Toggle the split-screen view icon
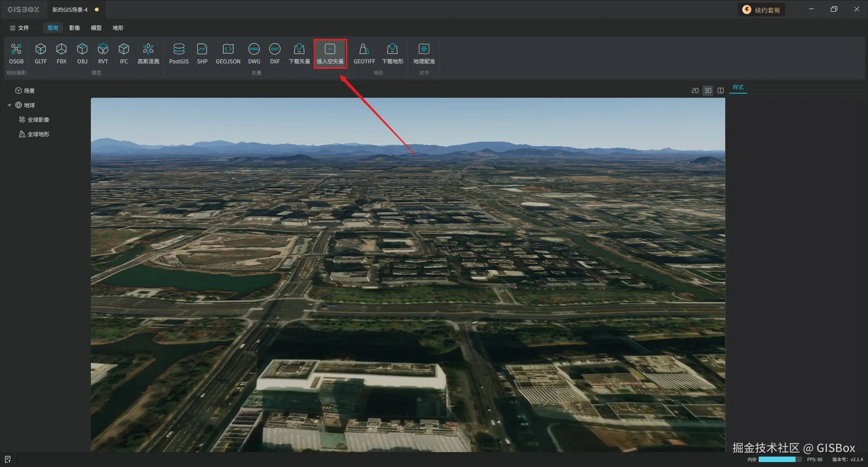The width and height of the screenshot is (868, 467). click(721, 91)
